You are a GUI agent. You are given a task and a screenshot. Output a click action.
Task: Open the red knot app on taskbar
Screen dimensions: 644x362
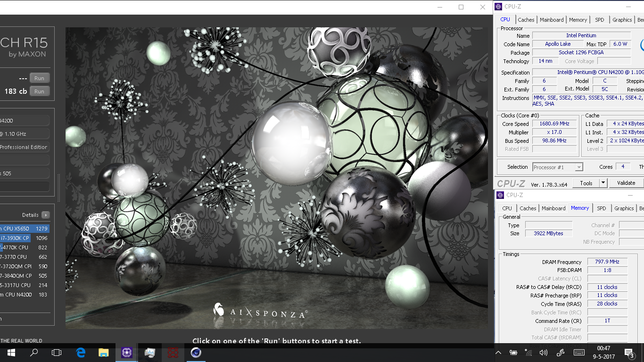pos(173,353)
